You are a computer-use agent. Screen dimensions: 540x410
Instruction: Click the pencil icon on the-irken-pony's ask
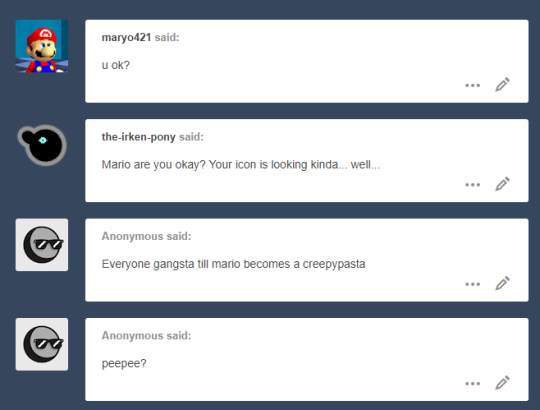click(502, 184)
